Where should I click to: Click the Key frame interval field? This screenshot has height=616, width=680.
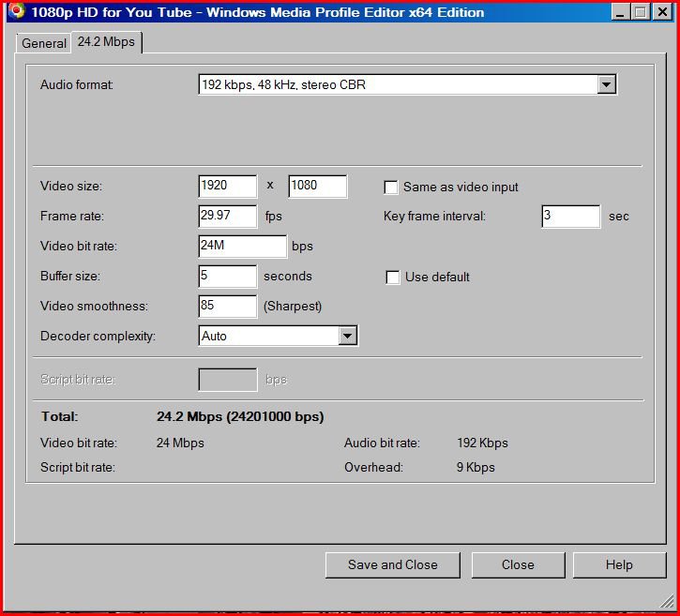[570, 217]
